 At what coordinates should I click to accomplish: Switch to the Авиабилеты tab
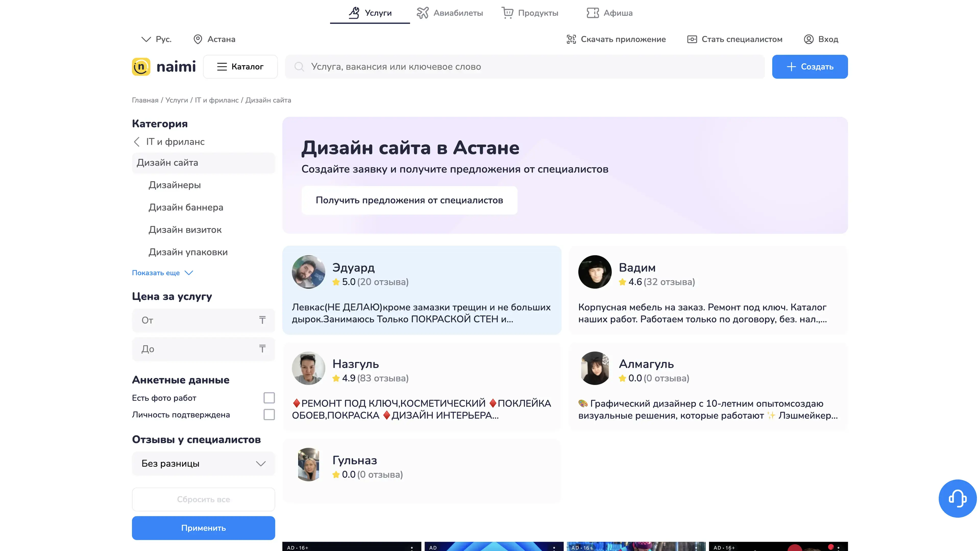450,13
